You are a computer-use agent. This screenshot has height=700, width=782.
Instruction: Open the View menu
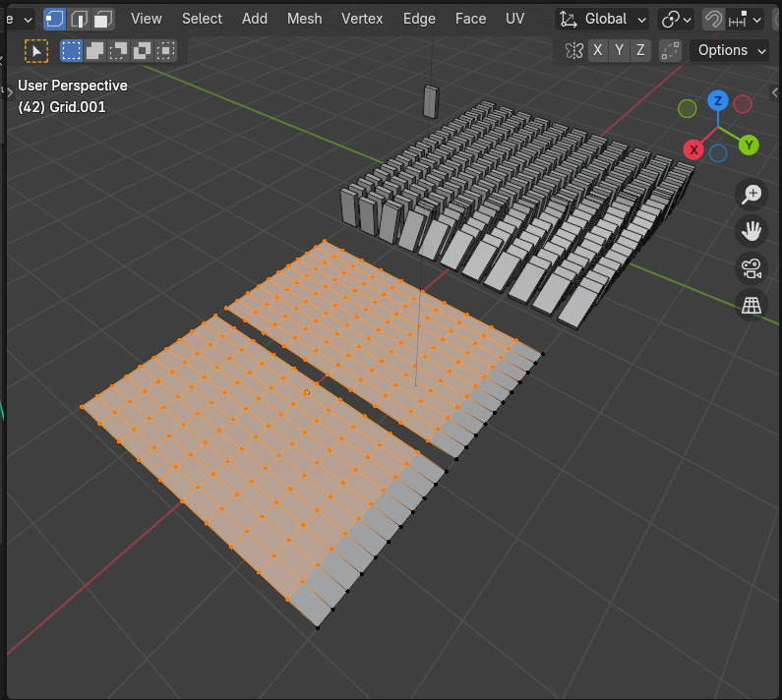pos(147,19)
